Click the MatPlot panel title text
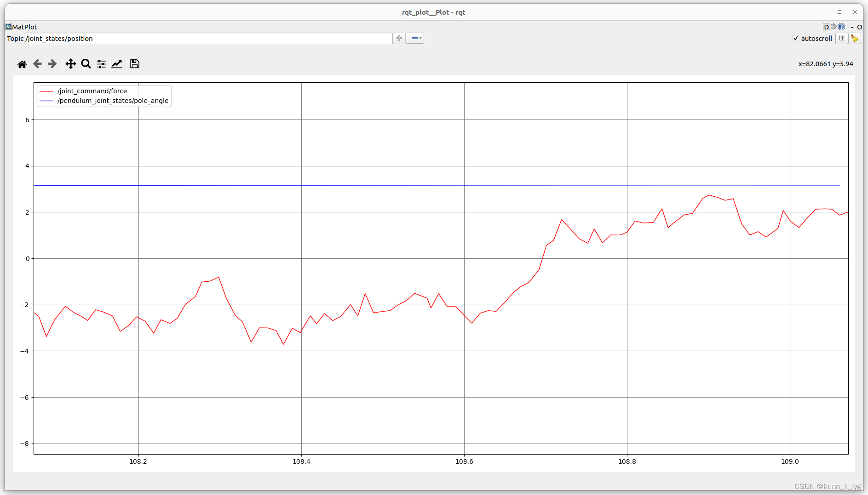 pos(24,27)
